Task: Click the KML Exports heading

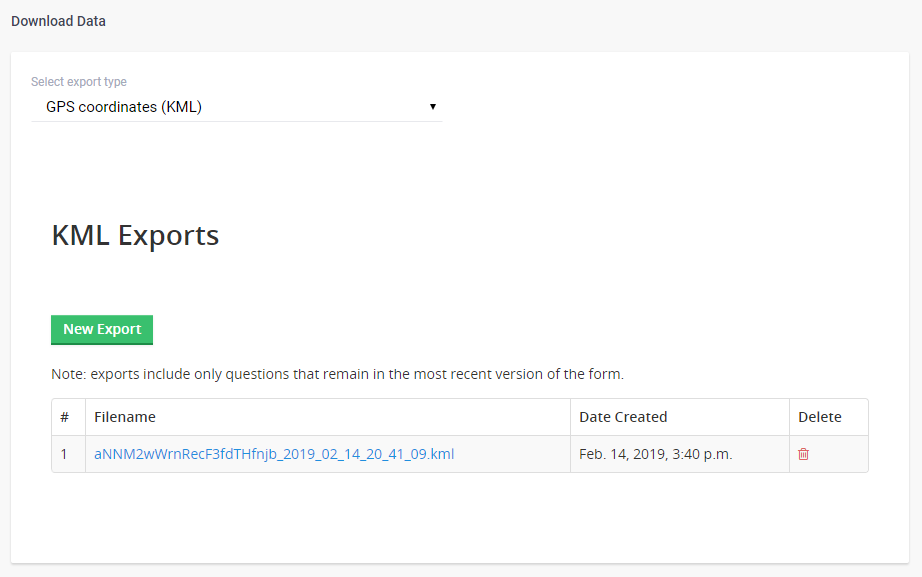Action: 135,236
